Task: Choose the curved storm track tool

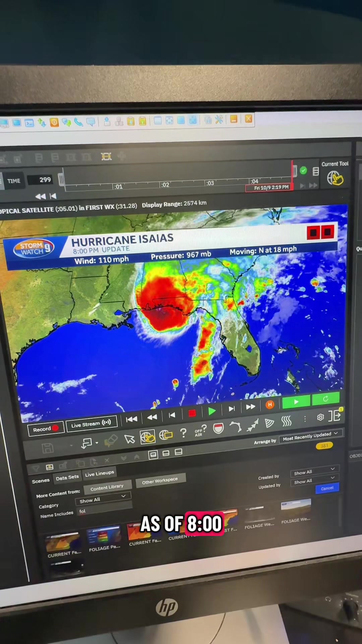Action: tap(236, 427)
